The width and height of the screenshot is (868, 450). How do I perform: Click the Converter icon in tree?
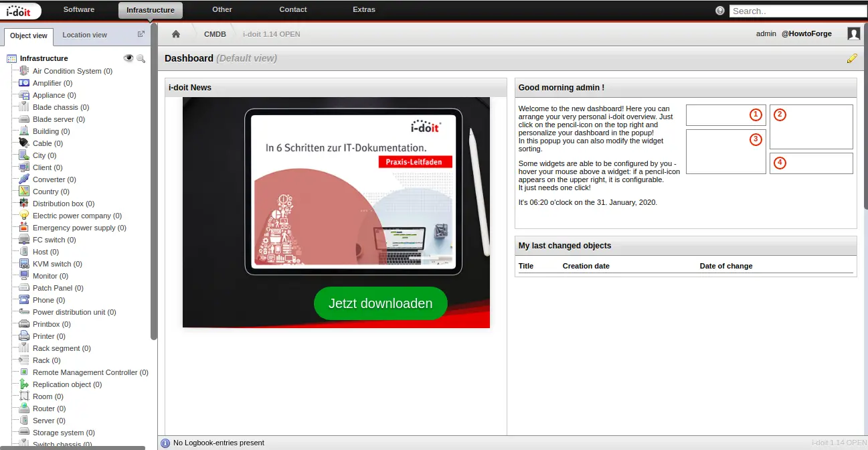[24, 179]
